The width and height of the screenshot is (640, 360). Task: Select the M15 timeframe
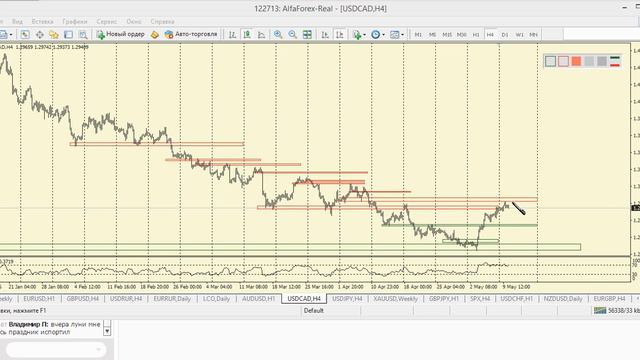click(x=447, y=35)
